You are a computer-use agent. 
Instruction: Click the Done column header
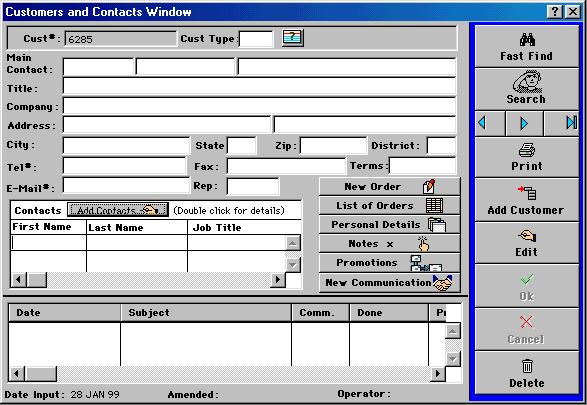coord(389,313)
